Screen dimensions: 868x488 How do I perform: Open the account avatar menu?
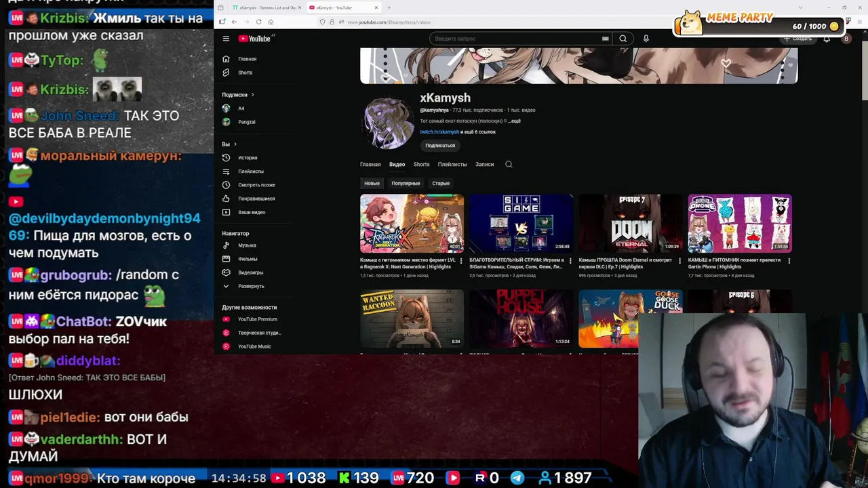click(x=846, y=39)
